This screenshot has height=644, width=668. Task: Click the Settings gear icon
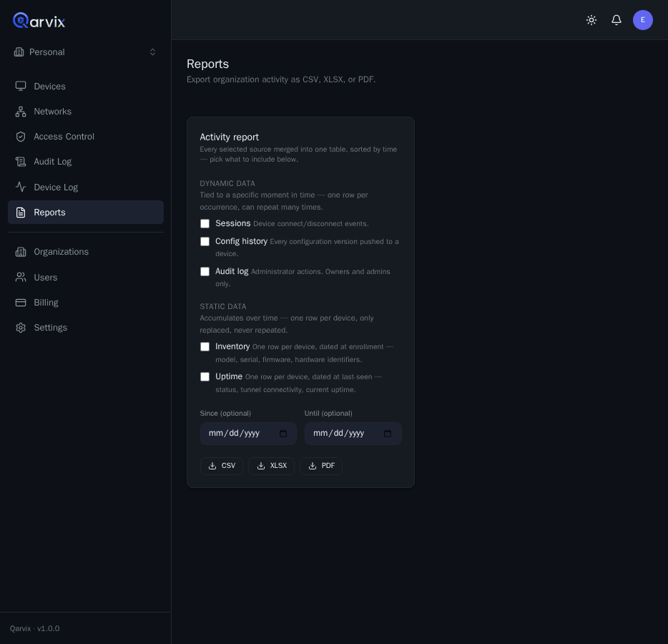tap(21, 328)
